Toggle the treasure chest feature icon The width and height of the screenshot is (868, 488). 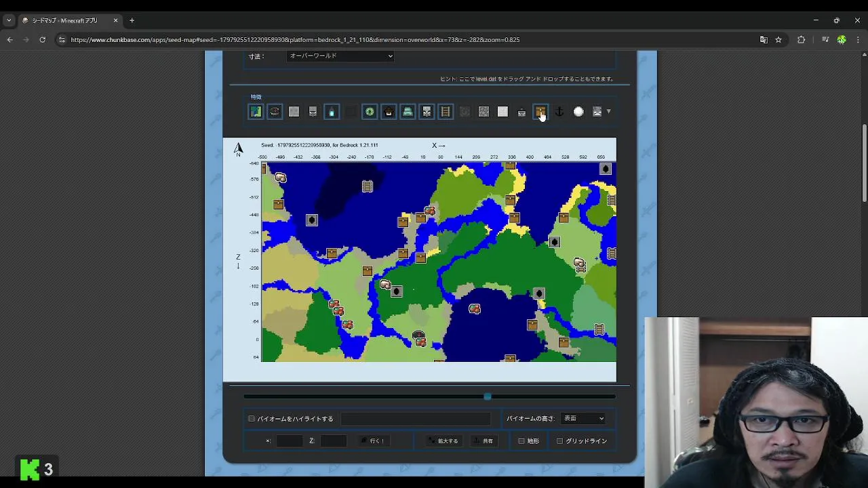pyautogui.click(x=540, y=112)
